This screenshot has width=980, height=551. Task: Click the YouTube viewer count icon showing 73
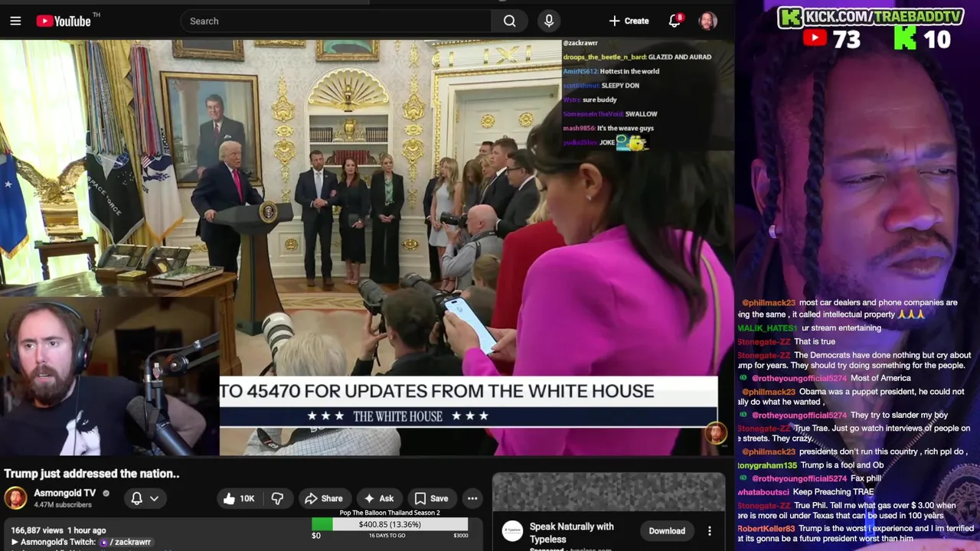(x=815, y=38)
